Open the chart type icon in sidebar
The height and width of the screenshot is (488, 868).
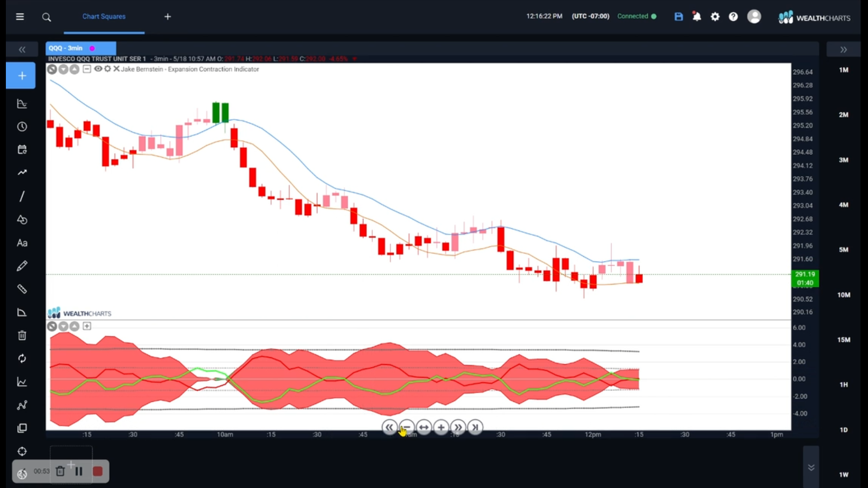[22, 104]
